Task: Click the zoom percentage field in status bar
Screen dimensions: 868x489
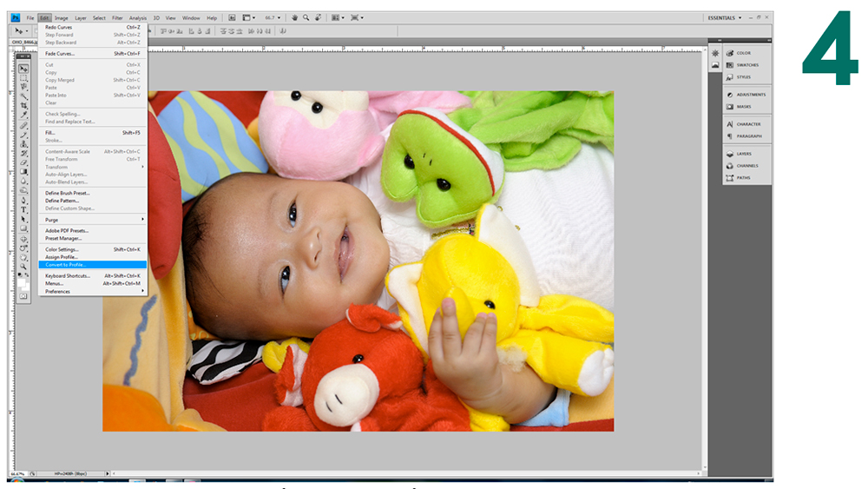Action: pyautogui.click(x=16, y=474)
